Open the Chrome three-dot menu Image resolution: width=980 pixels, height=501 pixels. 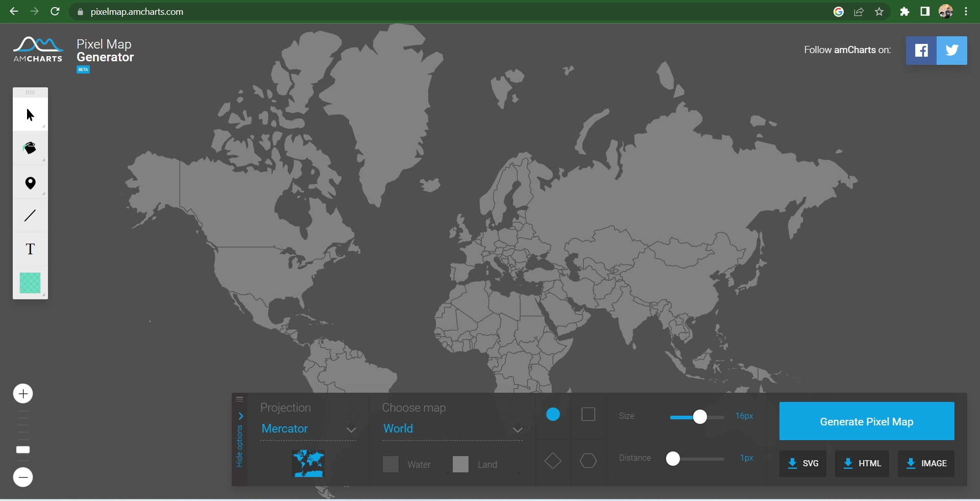click(966, 12)
